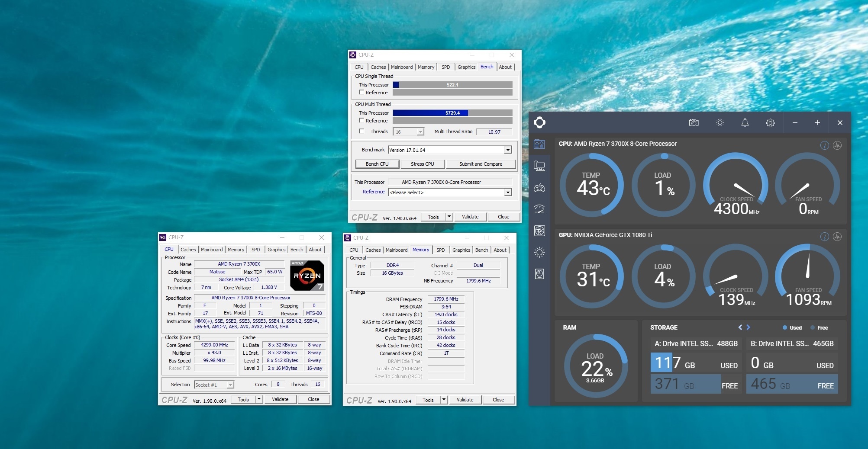This screenshot has height=449, width=868.
Task: Open the gaming controller sidebar icon
Action: pos(539,188)
